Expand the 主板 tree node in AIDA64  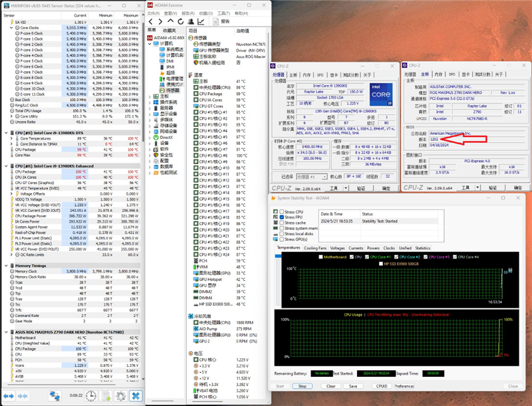[150, 96]
